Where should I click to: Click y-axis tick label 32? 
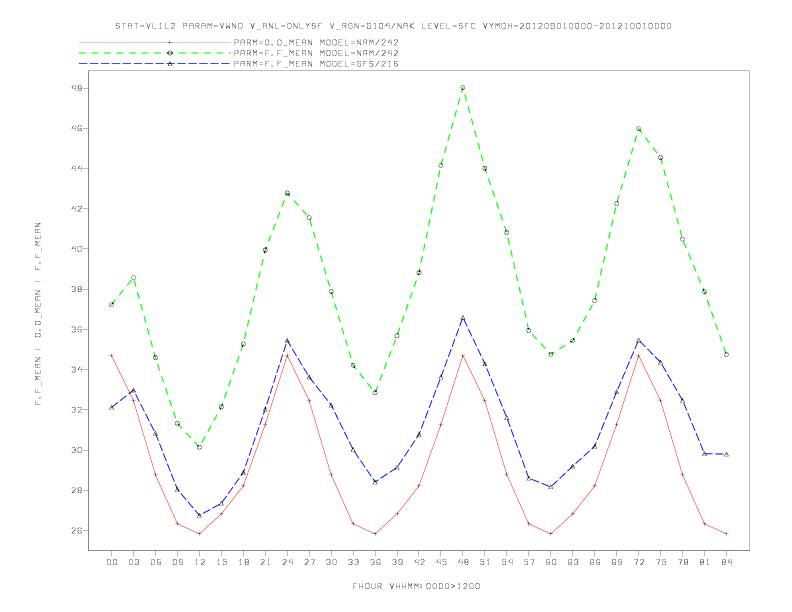[78, 410]
